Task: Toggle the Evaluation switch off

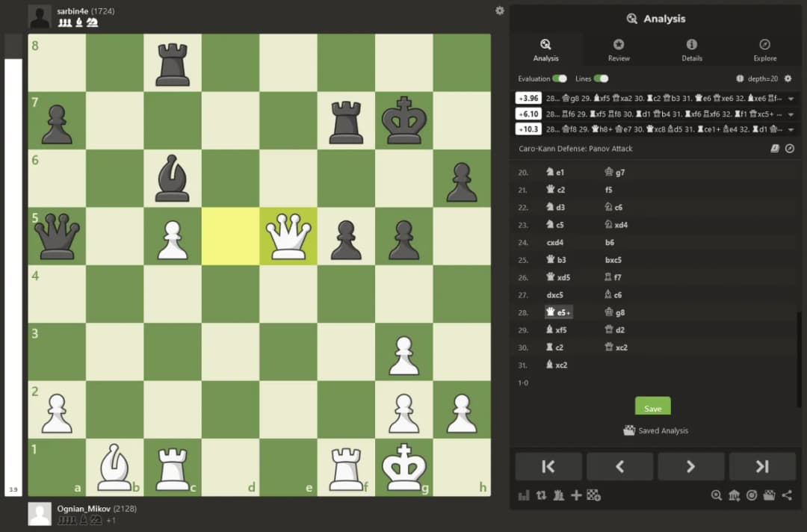Action: tap(559, 78)
